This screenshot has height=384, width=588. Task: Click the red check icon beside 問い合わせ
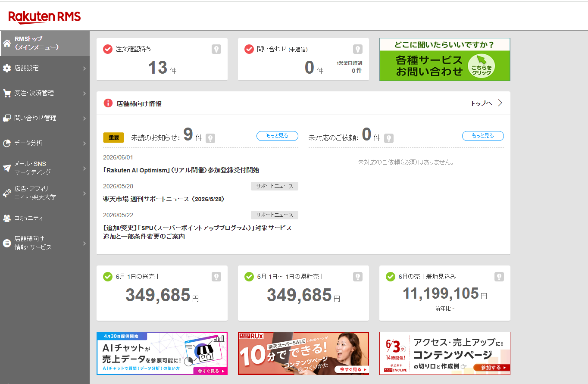[249, 49]
